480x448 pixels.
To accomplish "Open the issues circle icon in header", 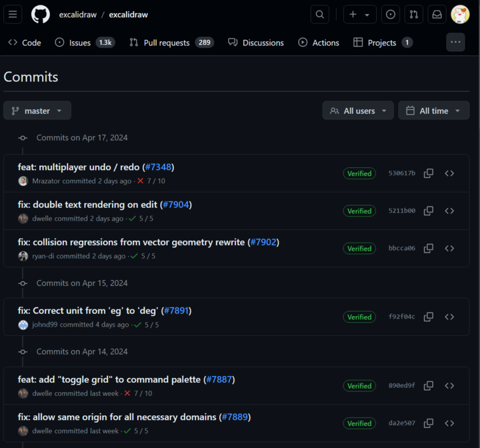I will click(x=390, y=15).
